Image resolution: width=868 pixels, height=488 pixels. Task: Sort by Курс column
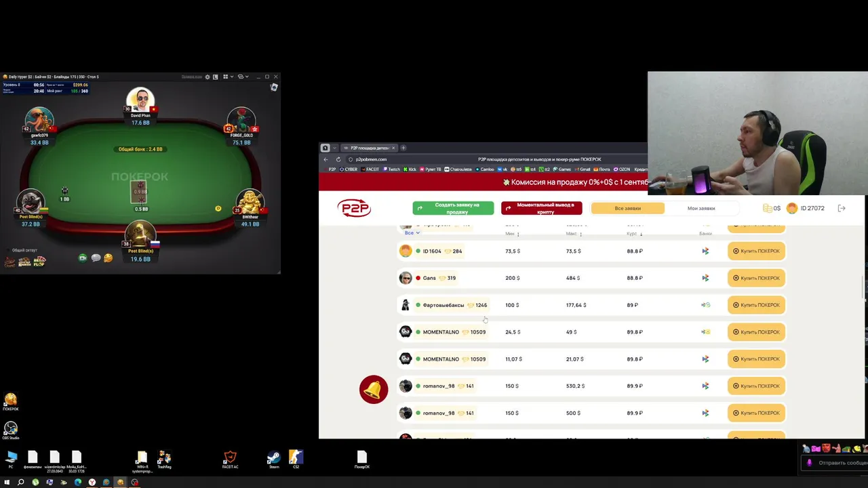634,234
